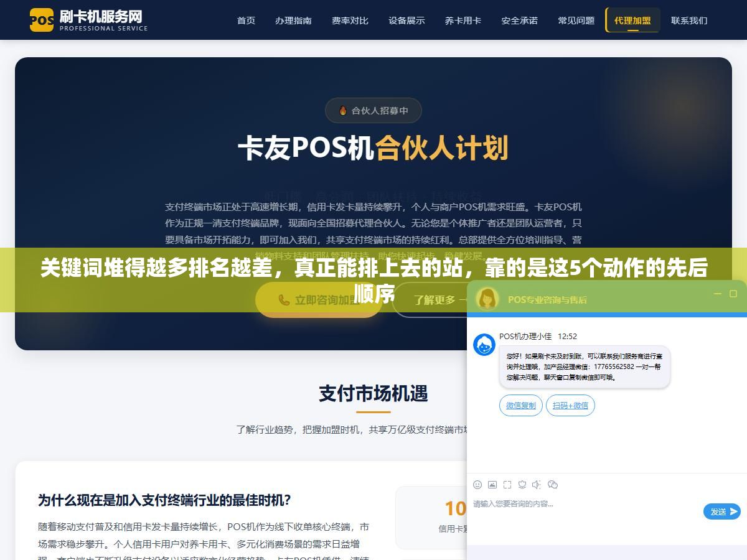Click the highlighted 代理加盟 nav button

pyautogui.click(x=632, y=21)
